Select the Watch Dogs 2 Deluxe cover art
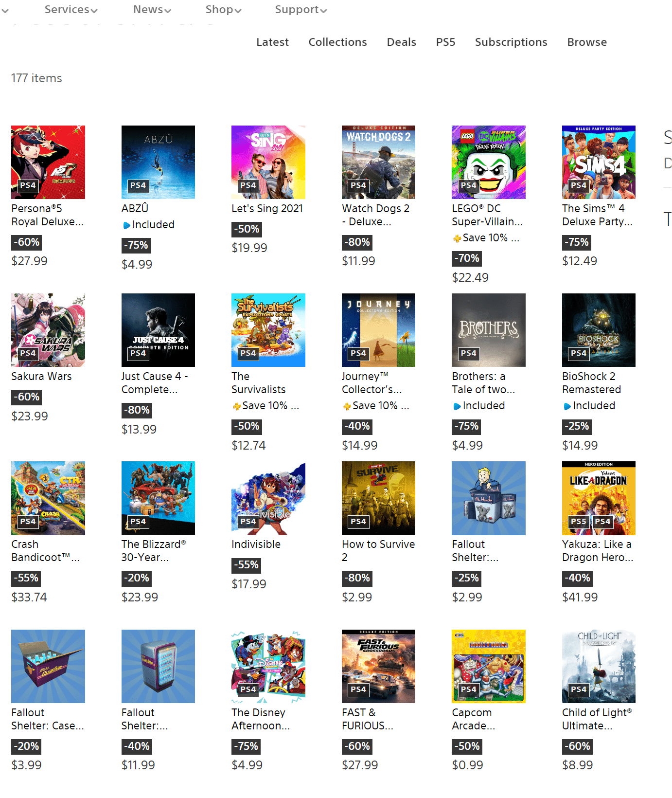Viewport: 672px width, 798px height. pos(378,162)
